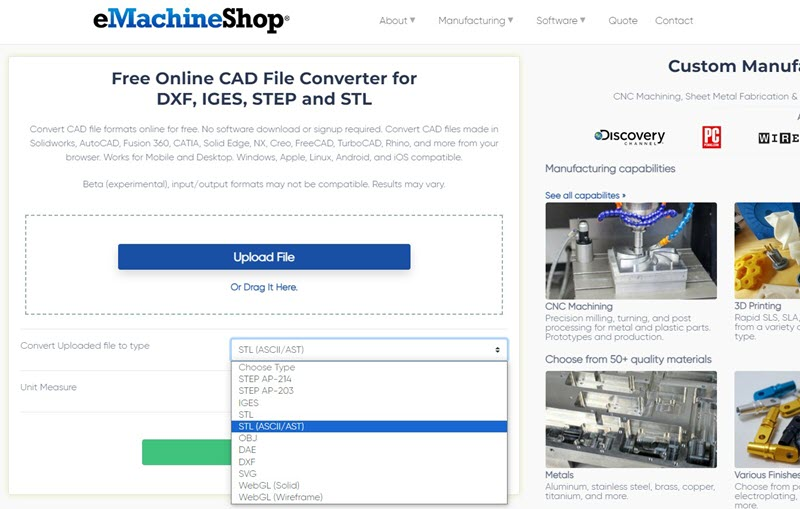Click the green convert button
Viewport: 800px width, 509px height.
click(x=186, y=452)
